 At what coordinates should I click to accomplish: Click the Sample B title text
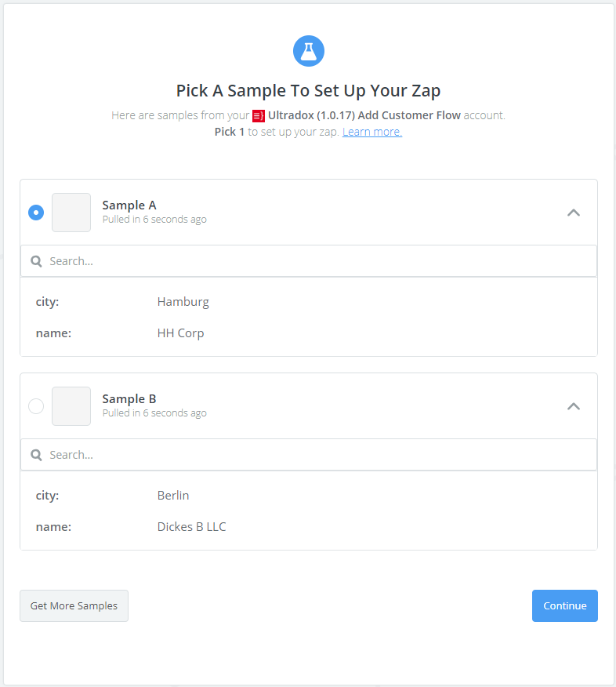click(x=129, y=399)
